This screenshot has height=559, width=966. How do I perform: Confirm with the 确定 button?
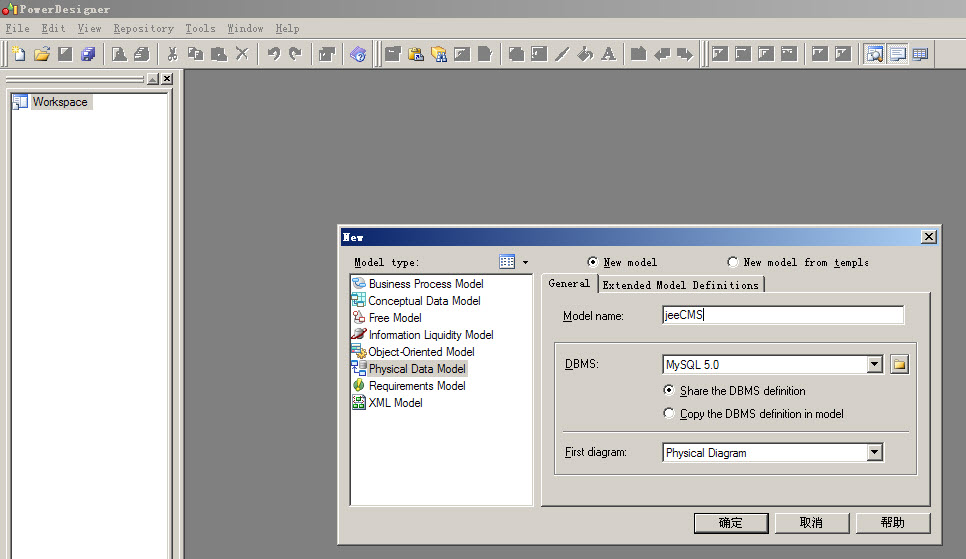[731, 523]
